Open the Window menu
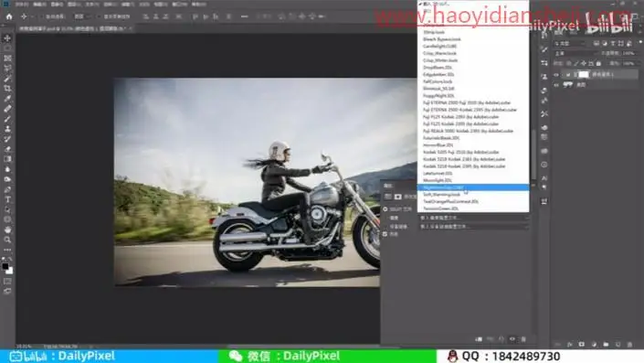Viewport: 644px width, 363px height. point(179,4)
